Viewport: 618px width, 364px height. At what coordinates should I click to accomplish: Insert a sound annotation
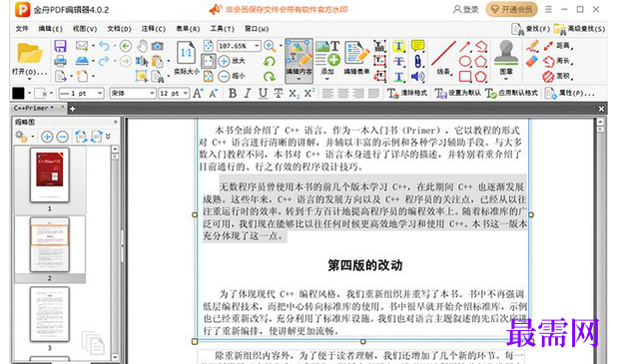click(x=417, y=76)
